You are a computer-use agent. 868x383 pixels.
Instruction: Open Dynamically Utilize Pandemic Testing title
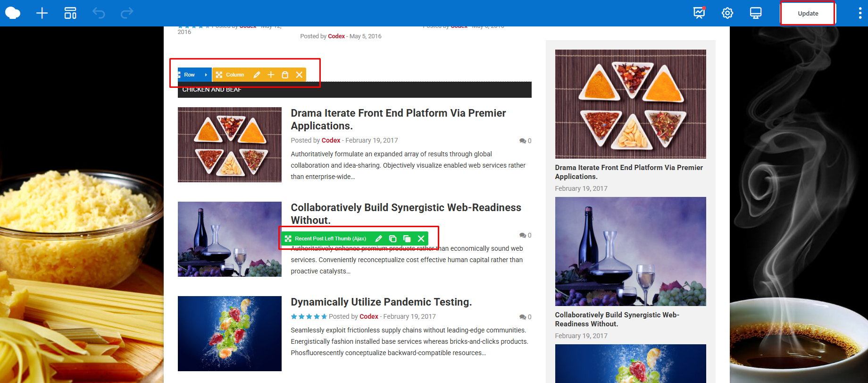381,302
